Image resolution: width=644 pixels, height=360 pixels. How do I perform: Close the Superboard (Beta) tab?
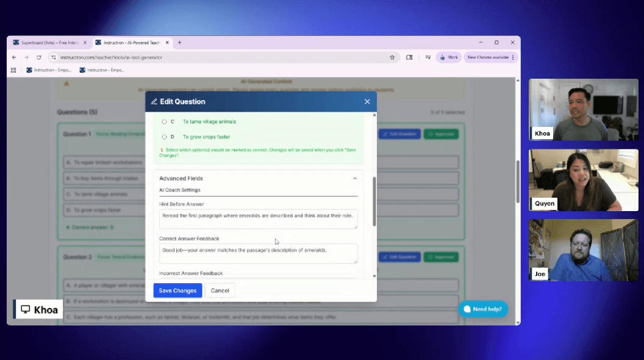pyautogui.click(x=85, y=43)
